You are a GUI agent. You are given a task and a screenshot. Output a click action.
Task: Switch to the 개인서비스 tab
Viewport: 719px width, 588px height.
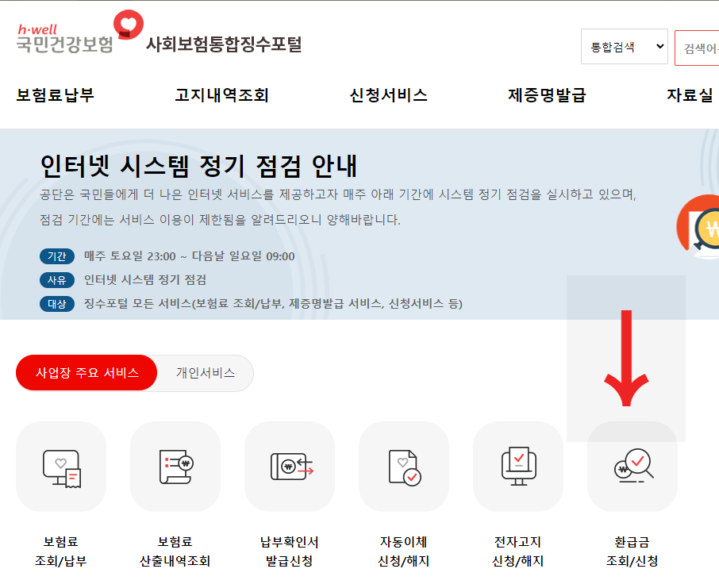pos(206,372)
